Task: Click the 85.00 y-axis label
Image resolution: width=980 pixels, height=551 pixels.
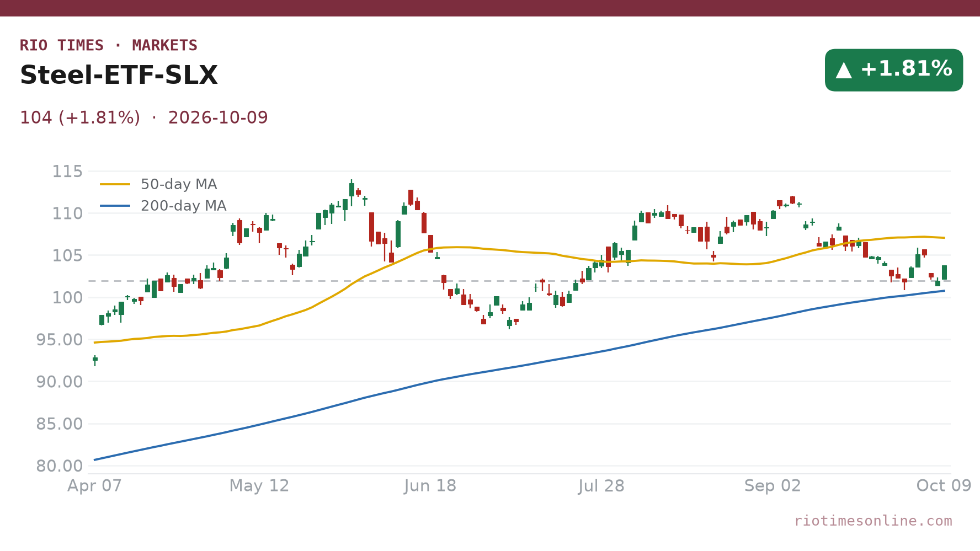Action: 60,424
